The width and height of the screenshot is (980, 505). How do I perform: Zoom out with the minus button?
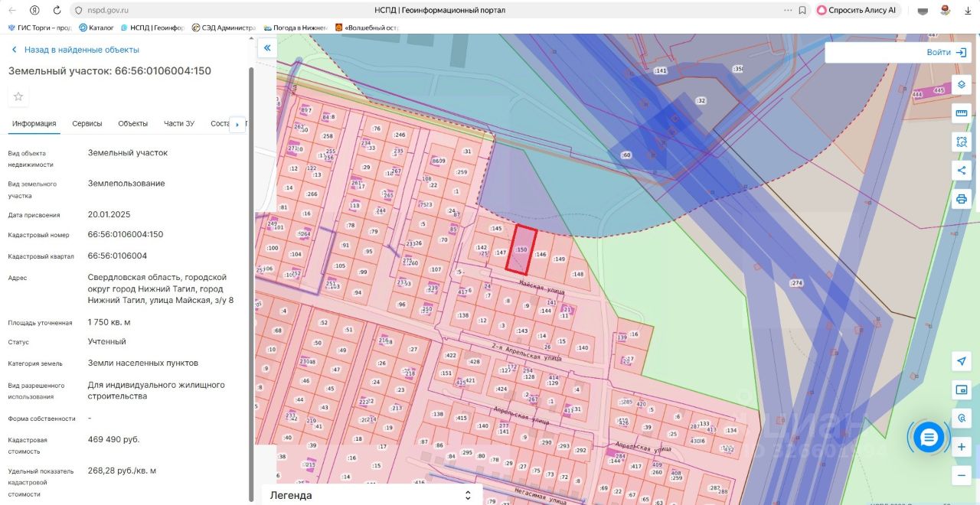tap(962, 475)
